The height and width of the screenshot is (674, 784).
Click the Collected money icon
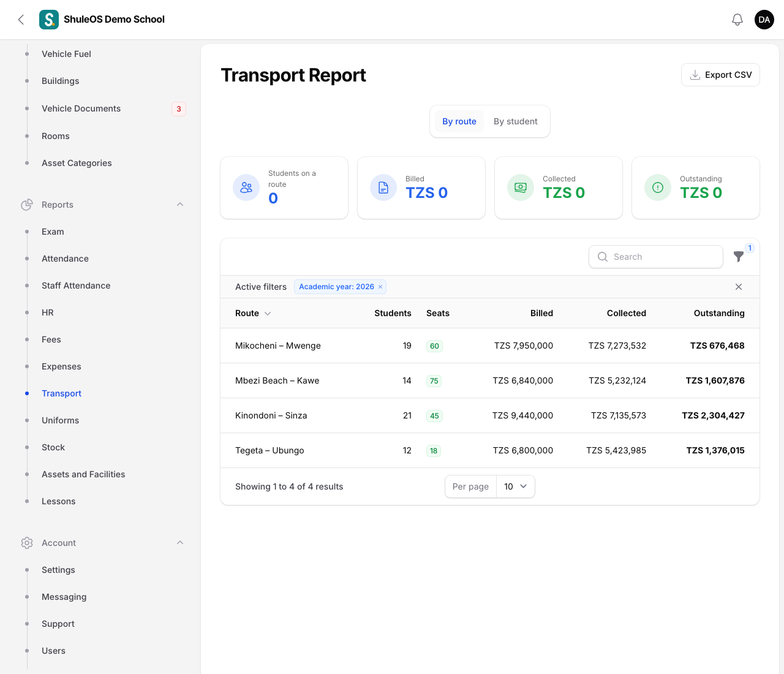tap(521, 187)
